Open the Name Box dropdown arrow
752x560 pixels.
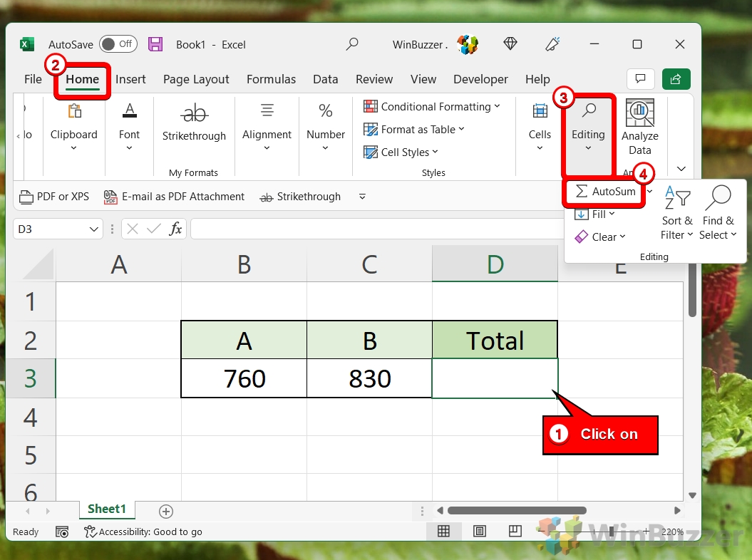[x=93, y=229]
